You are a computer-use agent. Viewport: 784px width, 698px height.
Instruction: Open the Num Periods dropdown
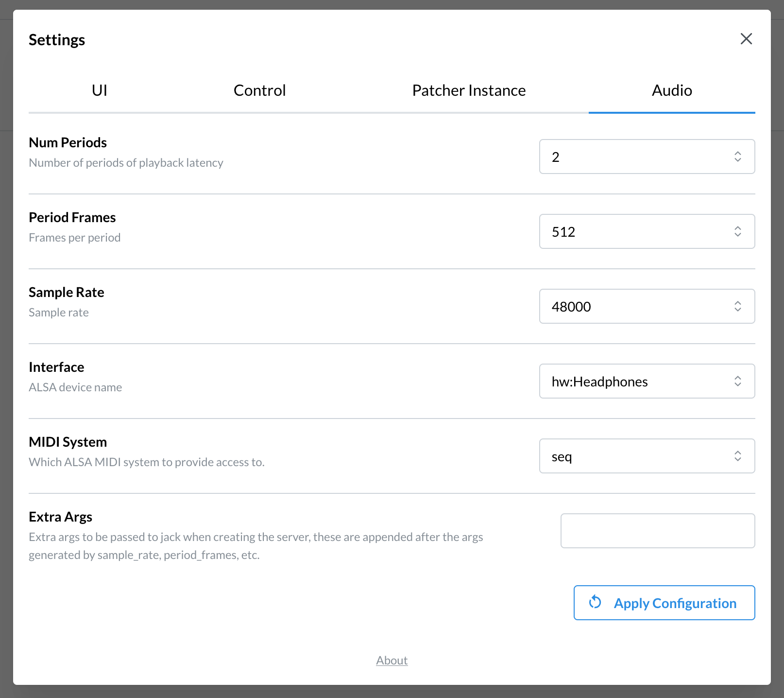click(x=647, y=157)
